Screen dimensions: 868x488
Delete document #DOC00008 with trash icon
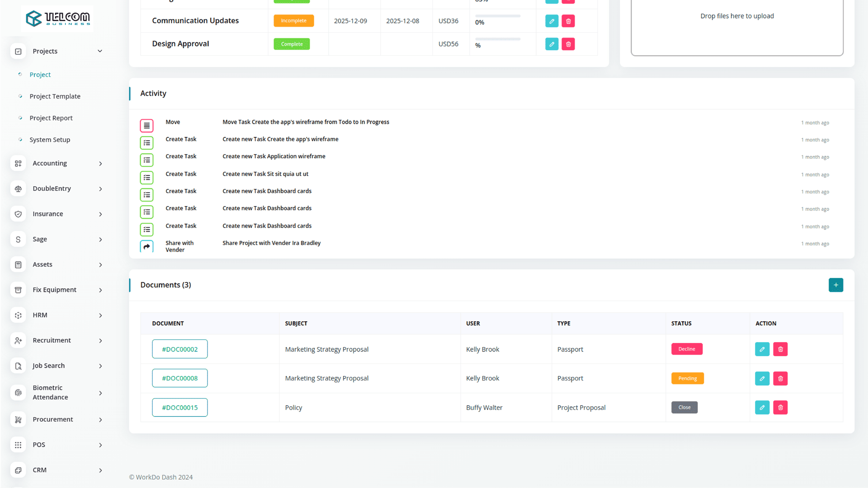coord(780,379)
